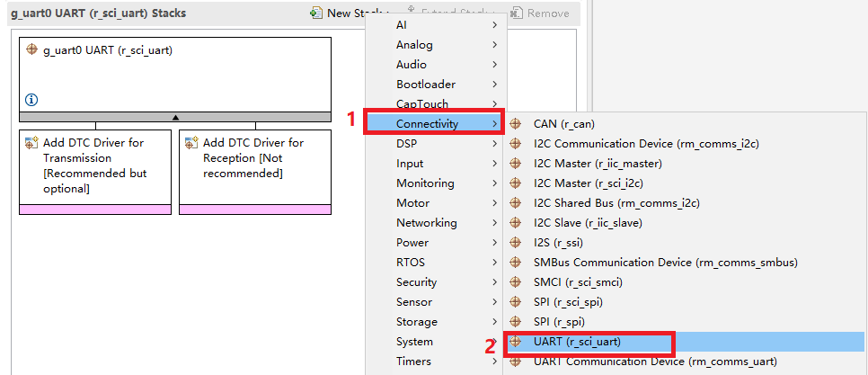
Task: Click the I2C Master (r_sci_i2c) icon
Action: [x=516, y=183]
